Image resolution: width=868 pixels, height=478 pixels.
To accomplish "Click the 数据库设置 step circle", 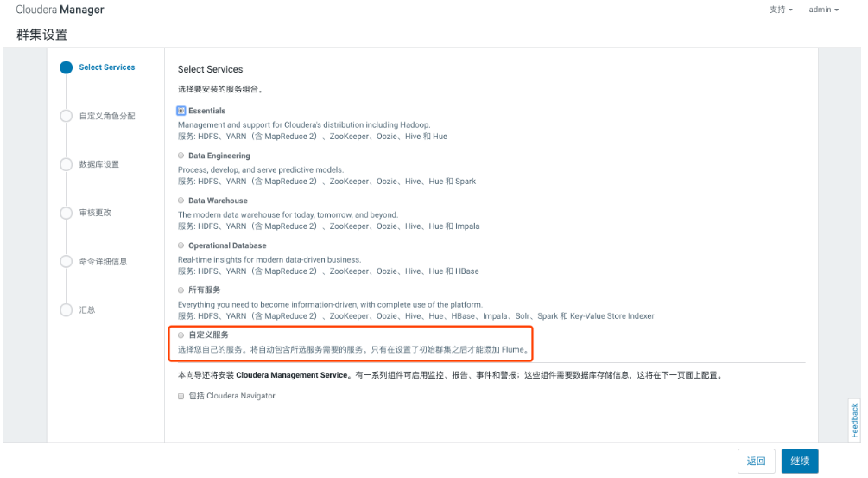I will pos(66,164).
